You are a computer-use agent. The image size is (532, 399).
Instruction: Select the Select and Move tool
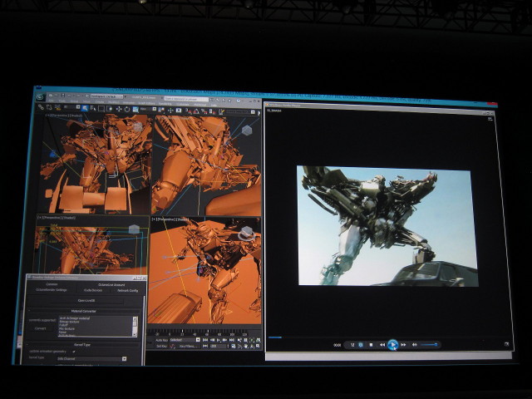(x=119, y=109)
